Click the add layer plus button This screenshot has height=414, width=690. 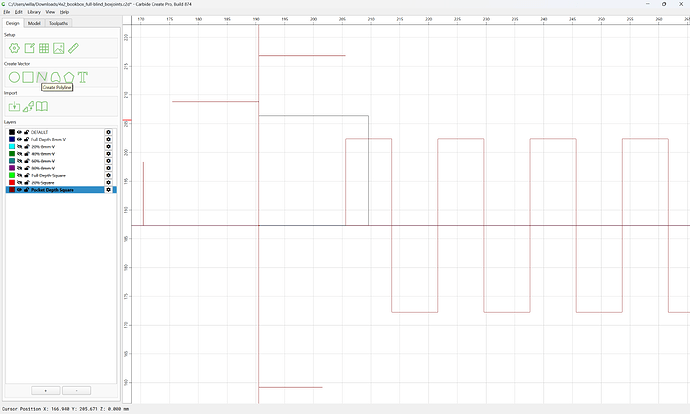coord(46,391)
